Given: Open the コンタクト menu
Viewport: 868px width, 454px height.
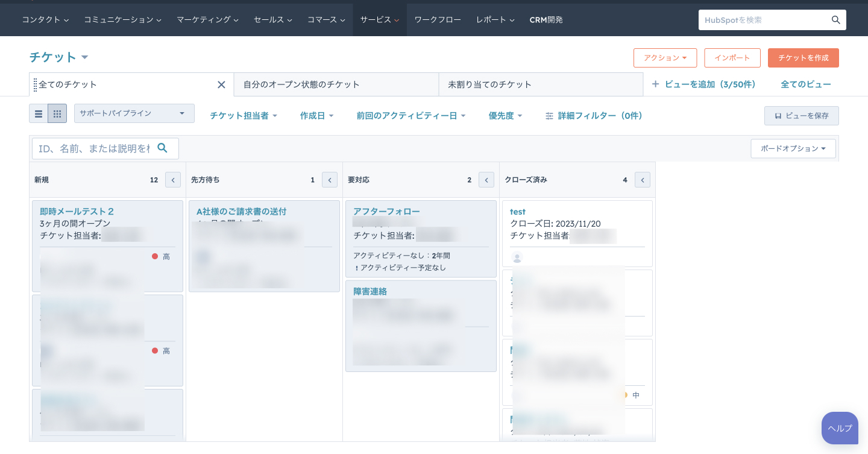Looking at the screenshot, I should [x=45, y=20].
